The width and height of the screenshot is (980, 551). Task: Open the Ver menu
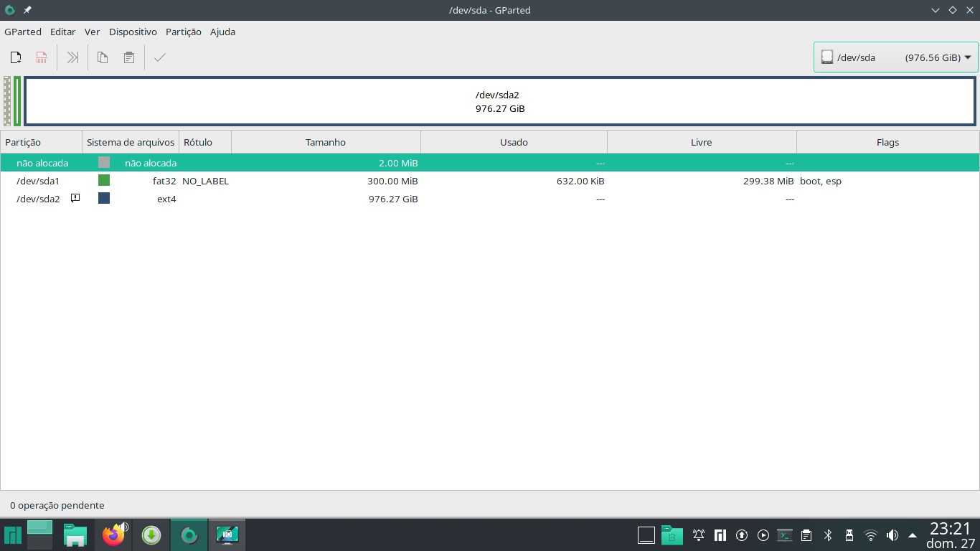click(92, 32)
